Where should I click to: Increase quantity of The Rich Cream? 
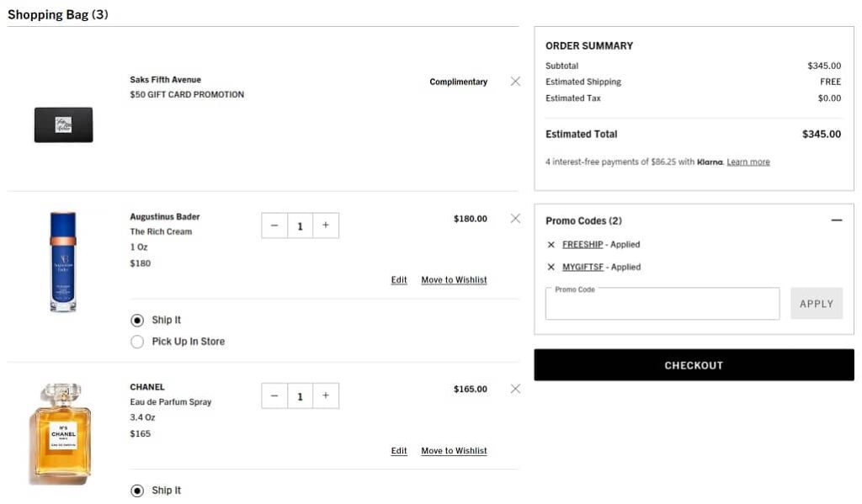tap(326, 225)
